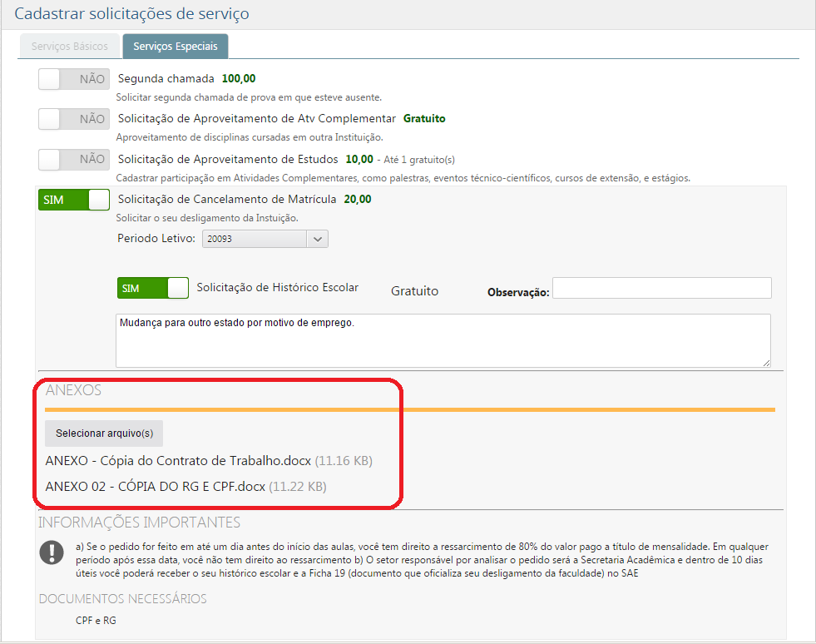Click the Observação input field

tap(661, 288)
